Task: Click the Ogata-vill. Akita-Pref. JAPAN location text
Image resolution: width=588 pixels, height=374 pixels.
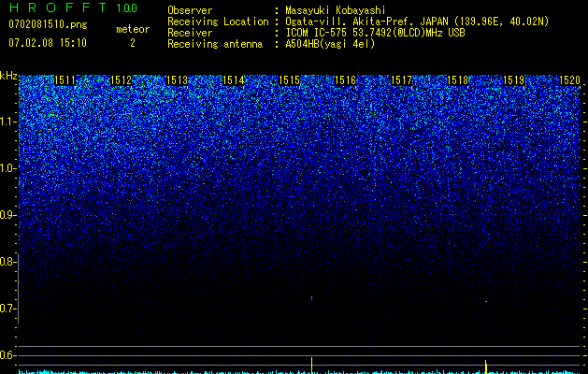Action: tap(417, 22)
